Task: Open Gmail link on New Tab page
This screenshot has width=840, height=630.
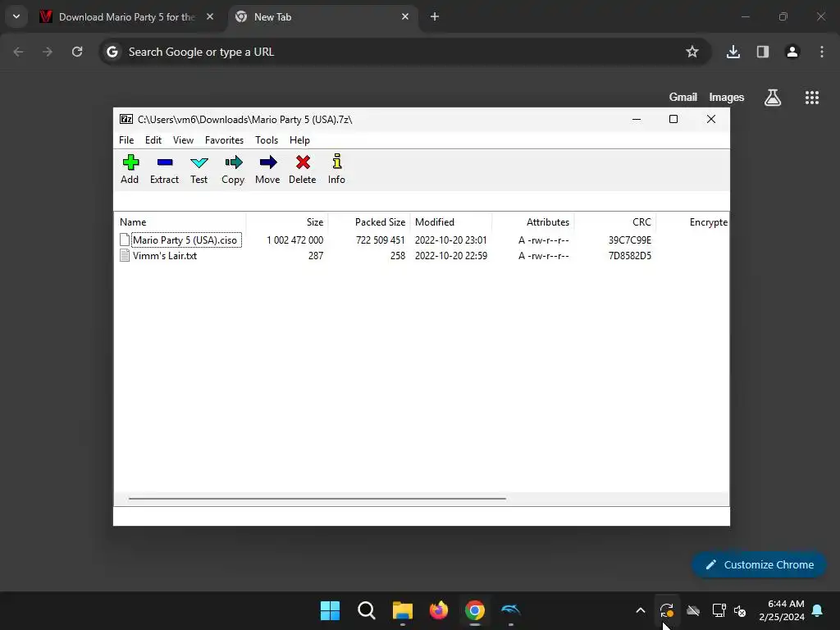Action: (x=683, y=97)
